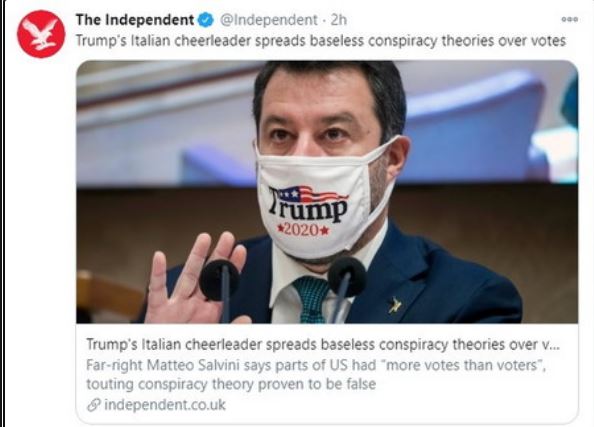Click the blue verified badge next to The Independent
Image resolution: width=594 pixels, height=427 pixels.
(206, 20)
